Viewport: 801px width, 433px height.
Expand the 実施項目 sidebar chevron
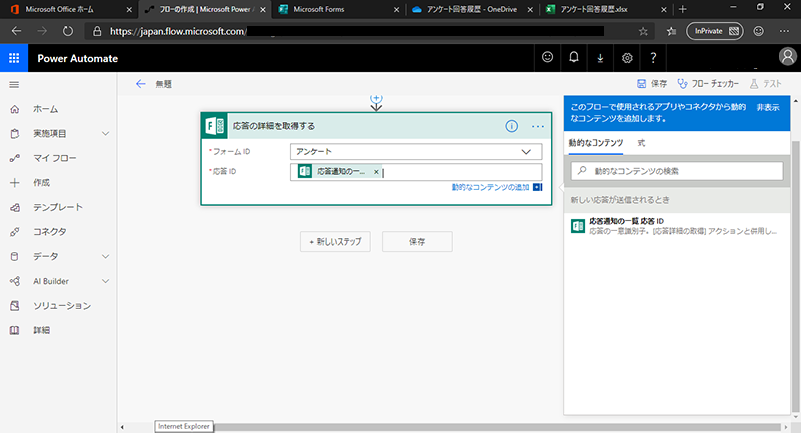(x=105, y=134)
